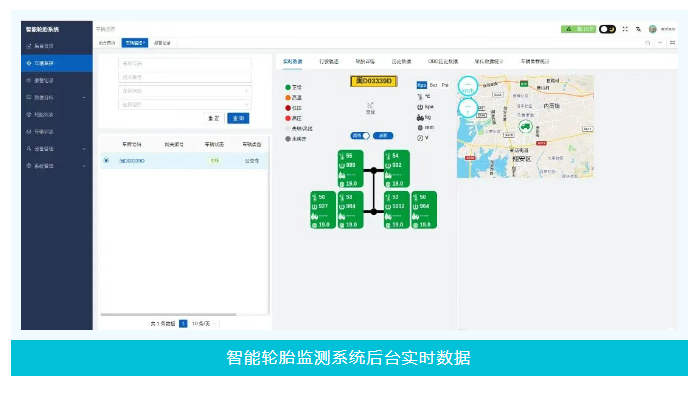Switch to the first page tab left of the blue tab

(x=107, y=43)
